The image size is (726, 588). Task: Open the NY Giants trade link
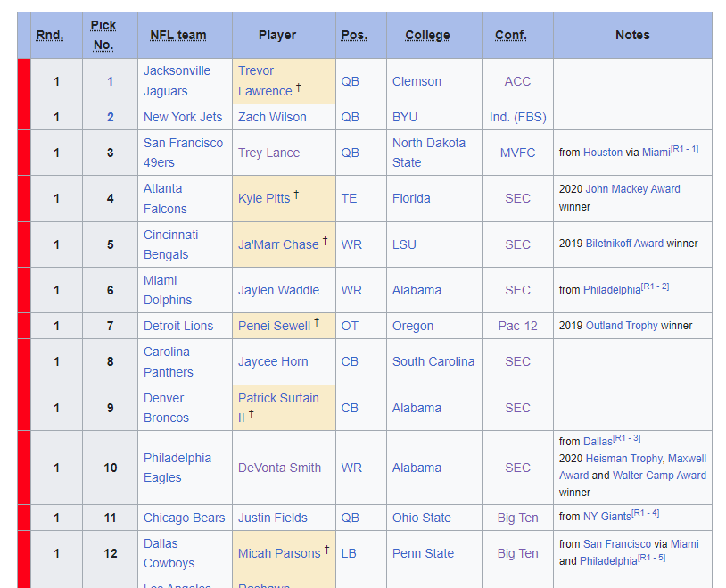coord(607,517)
